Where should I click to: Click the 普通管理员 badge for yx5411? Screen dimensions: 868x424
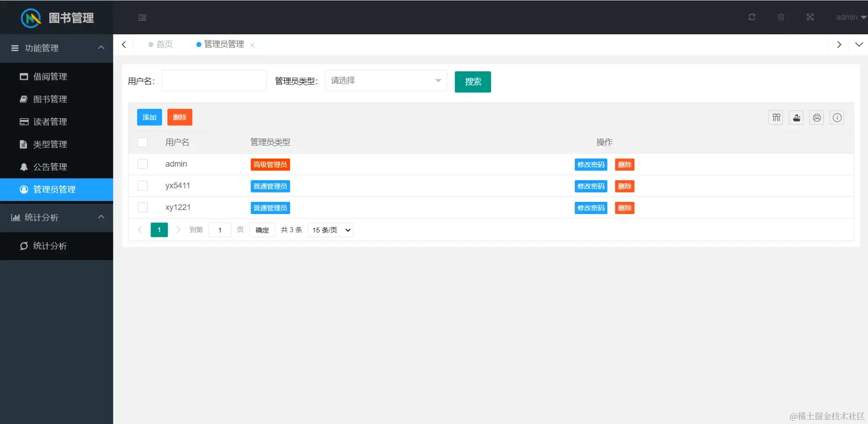pyautogui.click(x=270, y=186)
